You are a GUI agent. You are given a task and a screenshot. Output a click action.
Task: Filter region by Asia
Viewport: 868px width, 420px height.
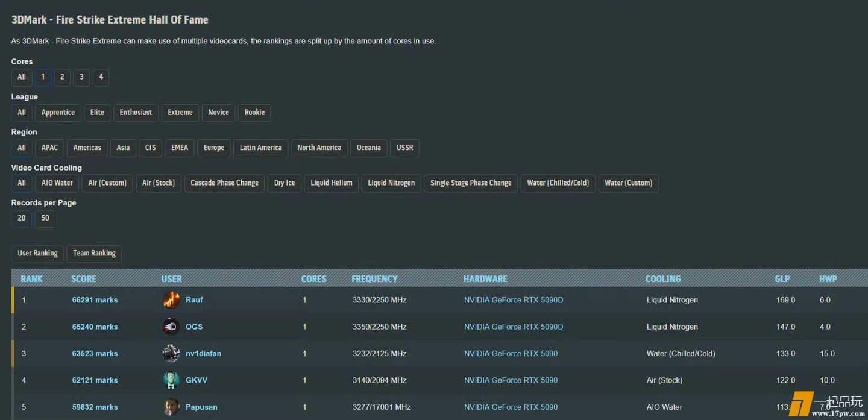[x=123, y=148]
